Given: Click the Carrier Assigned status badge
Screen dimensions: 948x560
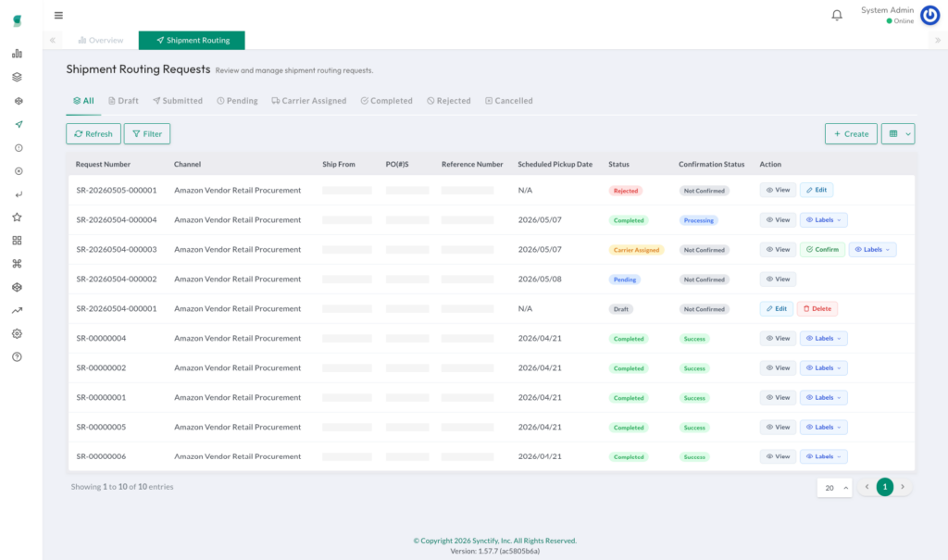Looking at the screenshot, I should point(636,250).
